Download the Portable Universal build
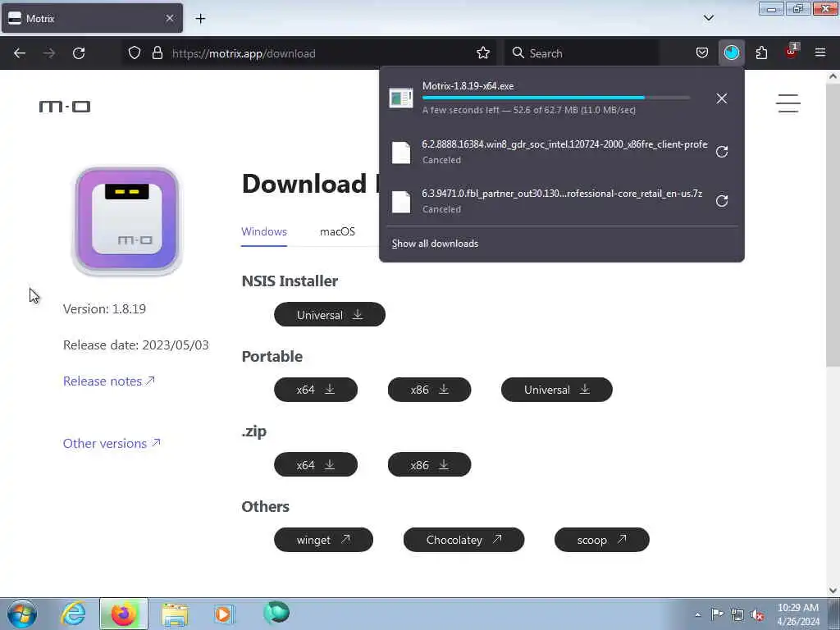The width and height of the screenshot is (840, 630). (x=557, y=390)
